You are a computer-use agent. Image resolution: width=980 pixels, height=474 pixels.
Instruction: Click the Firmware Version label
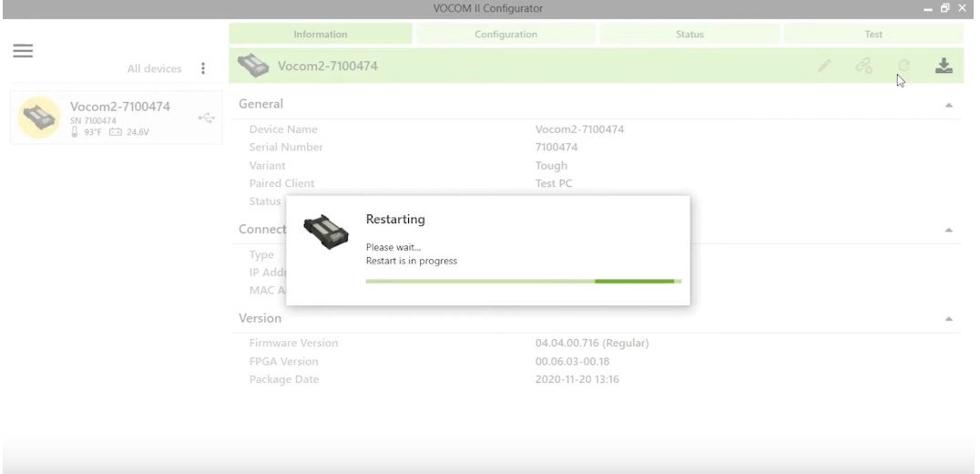pyautogui.click(x=293, y=343)
